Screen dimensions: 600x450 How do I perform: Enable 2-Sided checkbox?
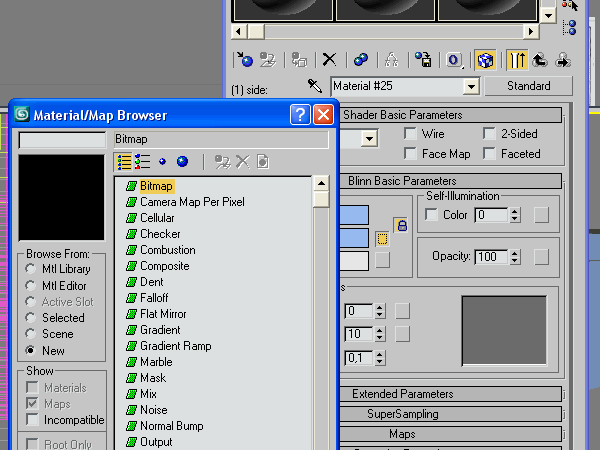click(489, 134)
